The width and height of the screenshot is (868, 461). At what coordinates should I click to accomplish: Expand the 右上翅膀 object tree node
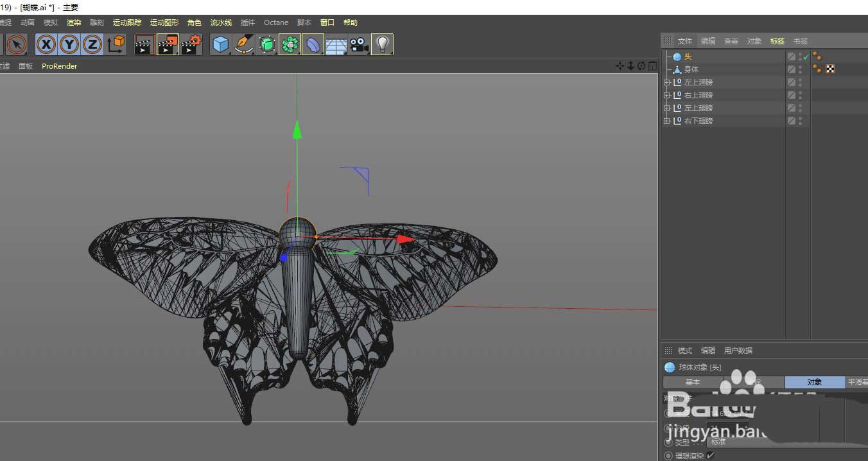667,95
